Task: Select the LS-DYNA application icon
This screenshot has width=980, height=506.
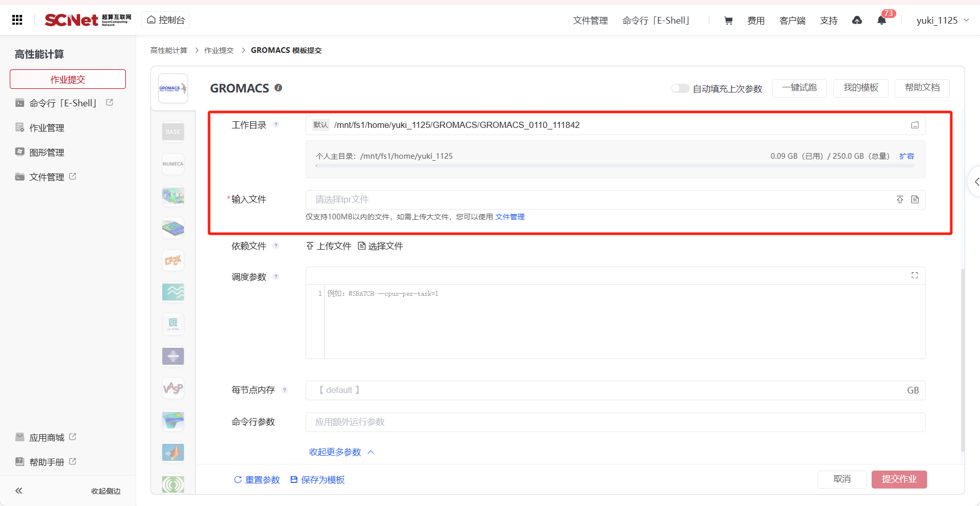Action: 173,324
